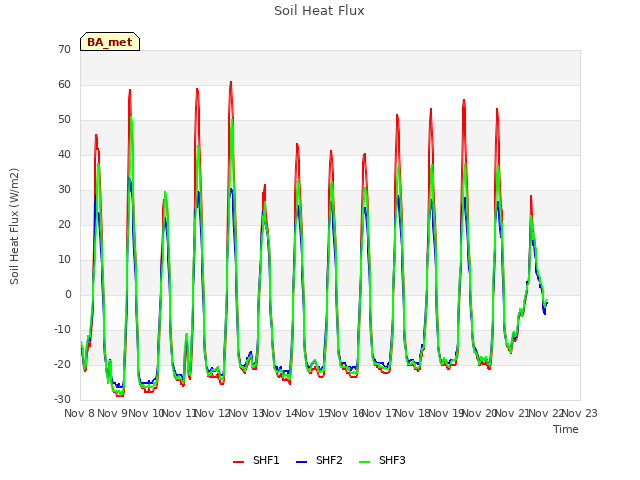640x480 pixels.
Task: Click the 70 y-axis tick label
Action: click(x=64, y=49)
